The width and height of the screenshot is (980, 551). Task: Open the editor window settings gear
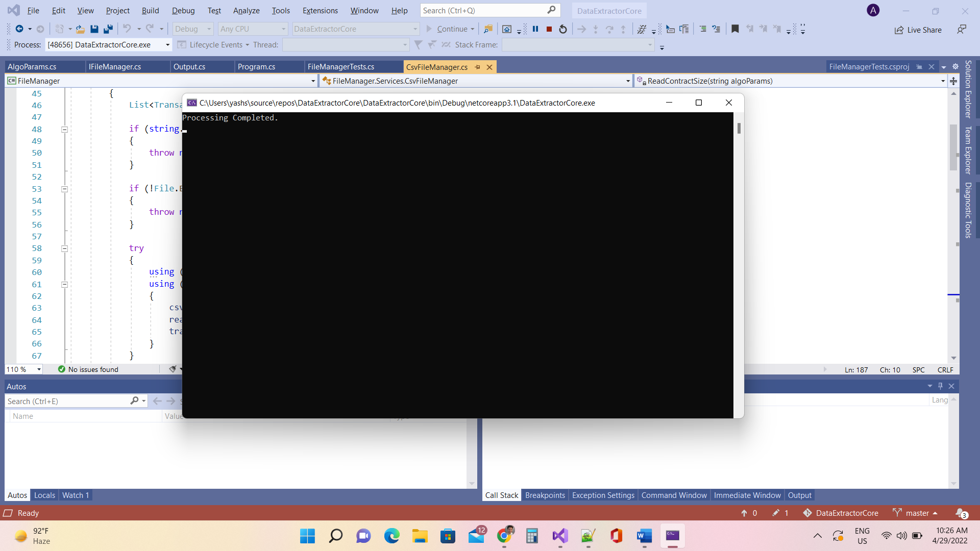click(955, 67)
